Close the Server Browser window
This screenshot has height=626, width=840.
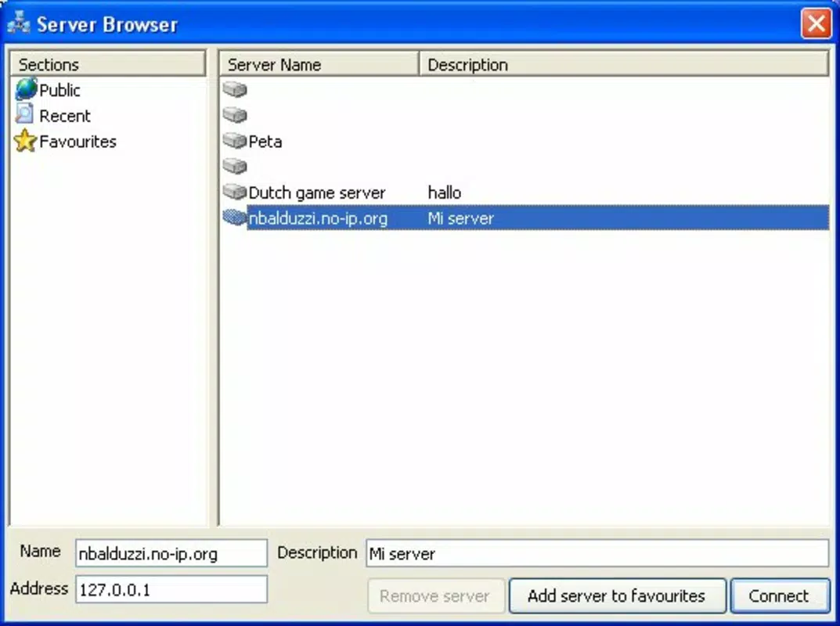click(x=816, y=23)
